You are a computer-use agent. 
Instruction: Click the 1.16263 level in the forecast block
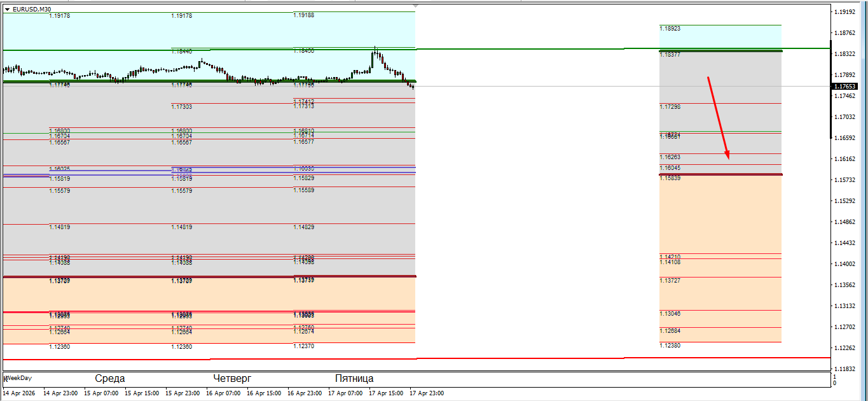(670, 157)
